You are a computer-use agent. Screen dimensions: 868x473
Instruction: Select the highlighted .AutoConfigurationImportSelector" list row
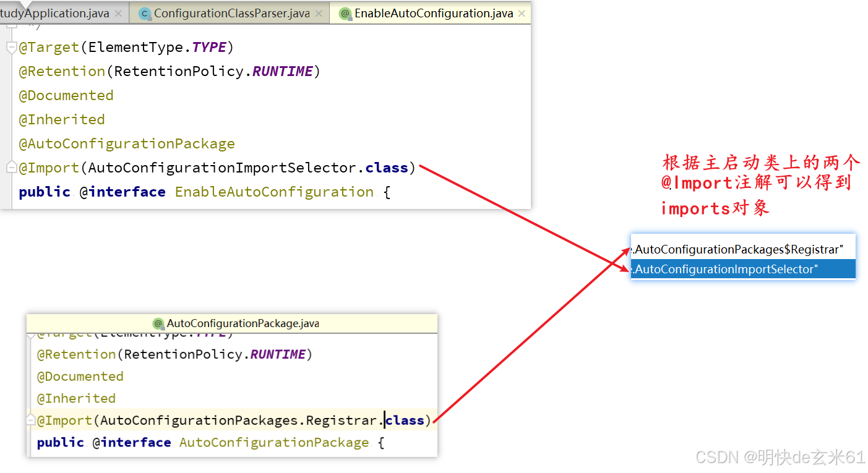(x=743, y=269)
